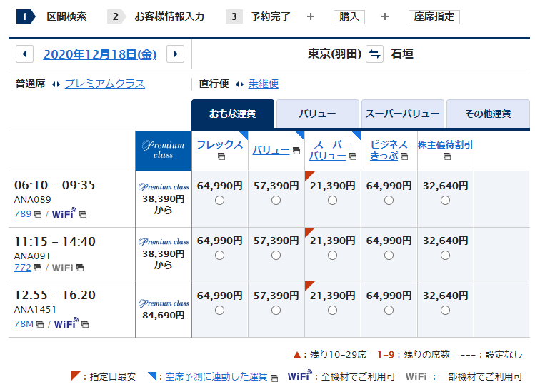Click flight time 06:10 – 09:35
This screenshot has height=392, width=535.
(54, 185)
